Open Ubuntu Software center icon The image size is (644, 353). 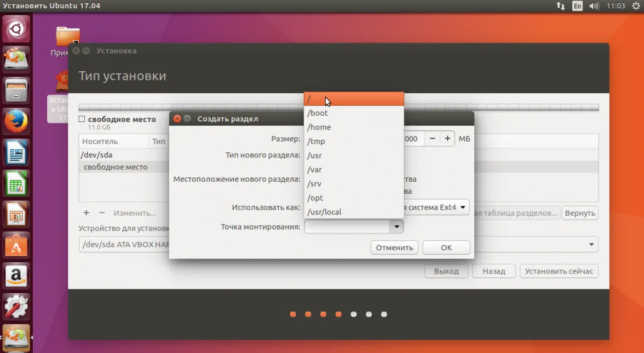pos(16,245)
